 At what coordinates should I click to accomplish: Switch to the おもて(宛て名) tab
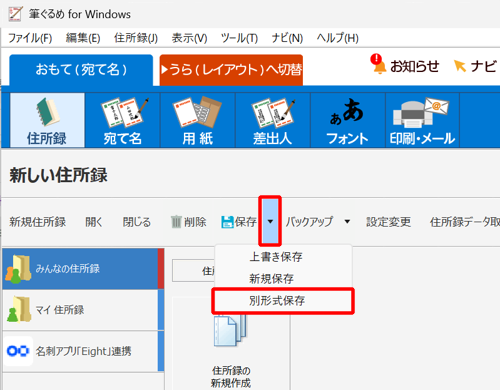click(x=81, y=70)
